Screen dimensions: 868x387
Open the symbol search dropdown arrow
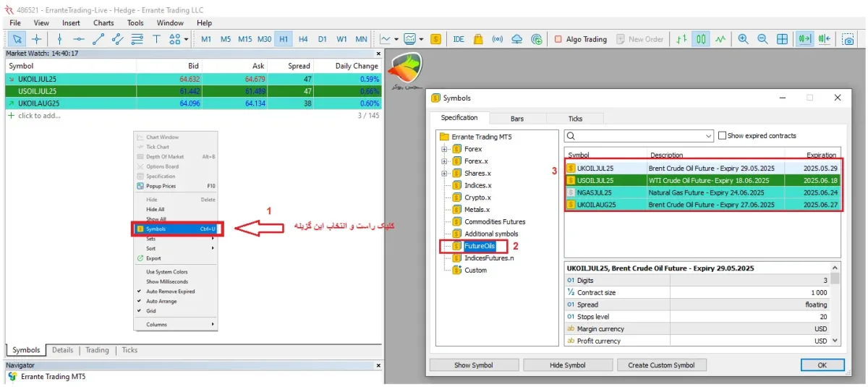708,136
